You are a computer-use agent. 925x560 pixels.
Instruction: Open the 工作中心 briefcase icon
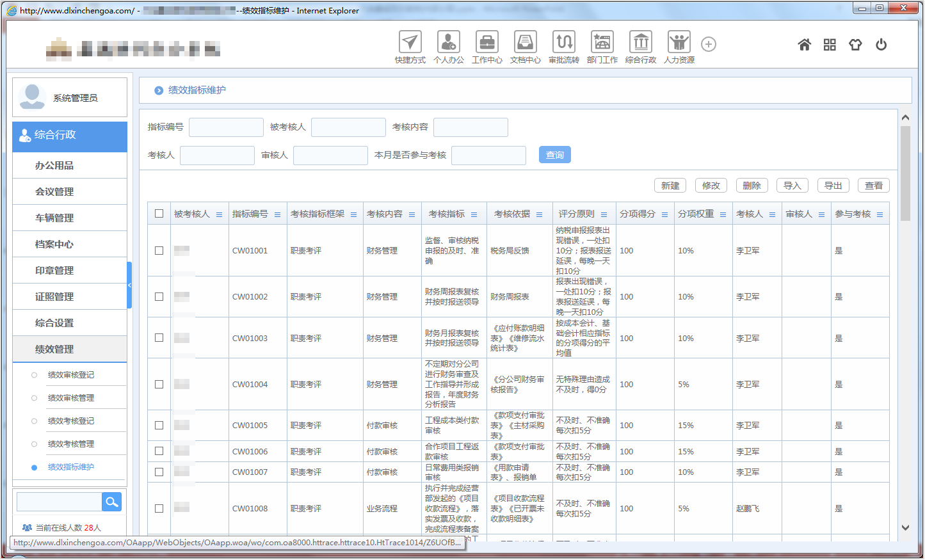tap(487, 43)
